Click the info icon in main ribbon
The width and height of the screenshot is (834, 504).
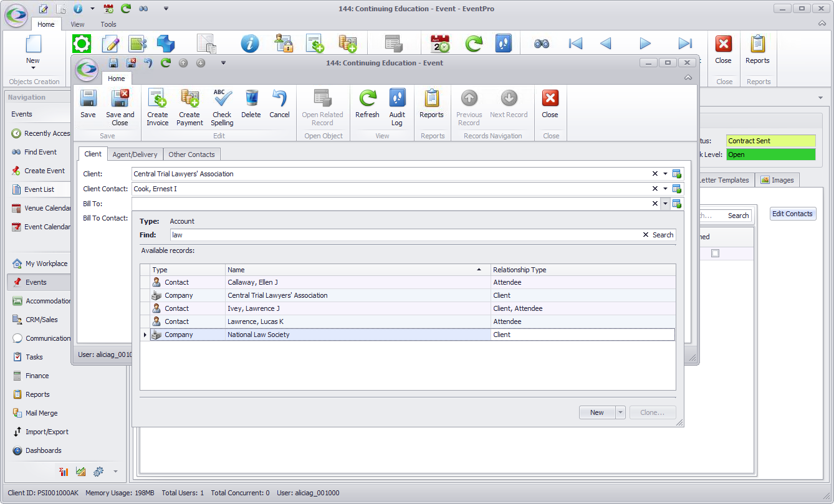click(250, 44)
